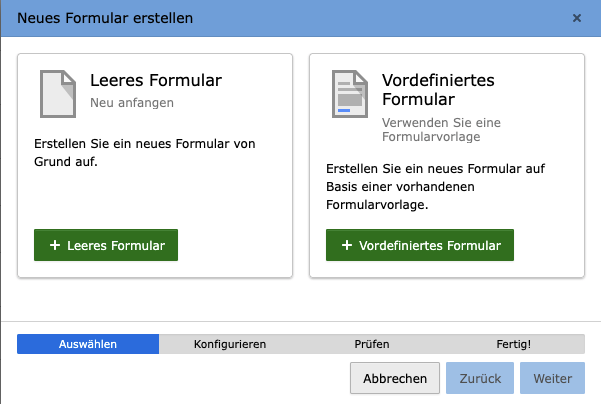Select the Fertig! step in the progress bar
The image size is (601, 404).
[513, 344]
